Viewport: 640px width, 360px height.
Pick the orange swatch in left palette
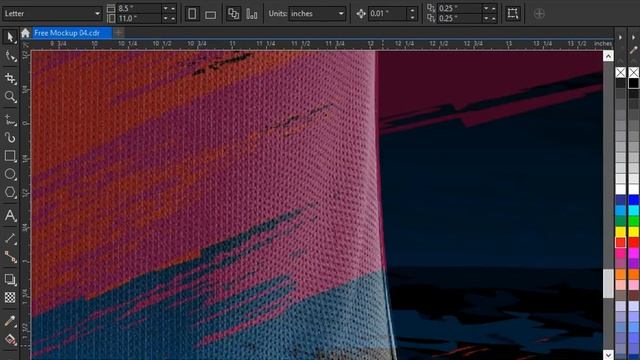coord(620,274)
